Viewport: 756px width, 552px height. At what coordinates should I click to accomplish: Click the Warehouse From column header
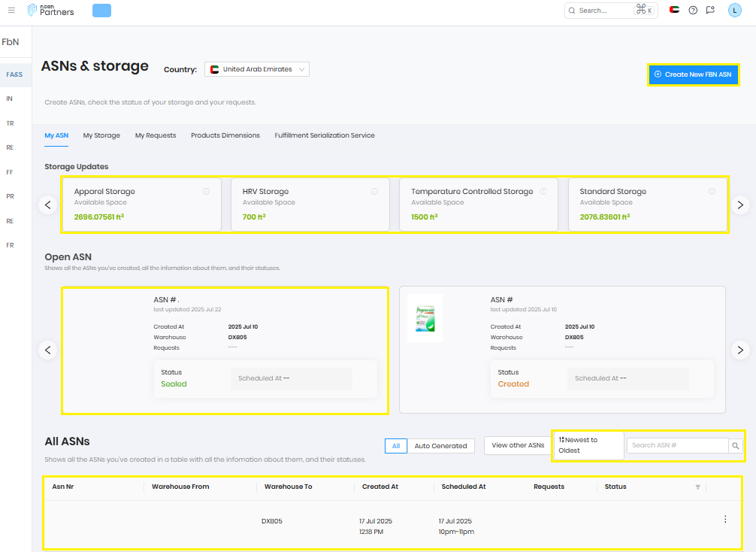pyautogui.click(x=180, y=487)
